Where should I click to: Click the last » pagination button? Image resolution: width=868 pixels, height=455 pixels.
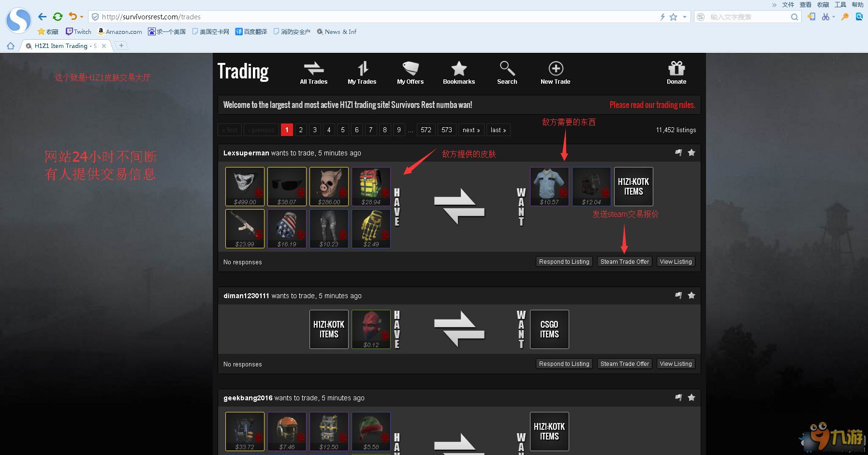[499, 130]
